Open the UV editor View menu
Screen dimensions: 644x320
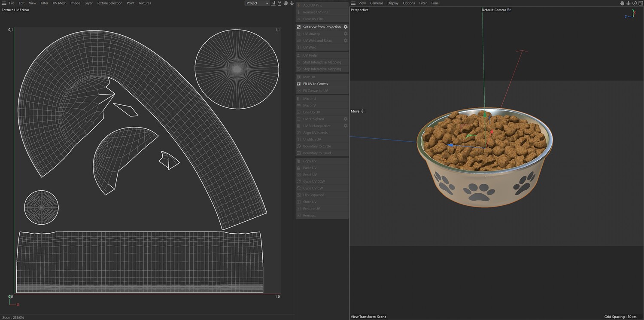(x=33, y=3)
